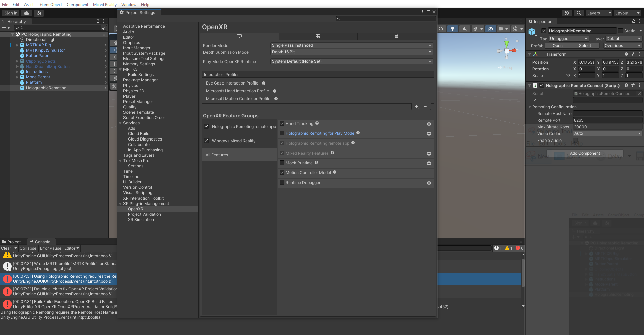The width and height of the screenshot is (644, 335).
Task: Open Transform component preset icon
Action: [633, 54]
